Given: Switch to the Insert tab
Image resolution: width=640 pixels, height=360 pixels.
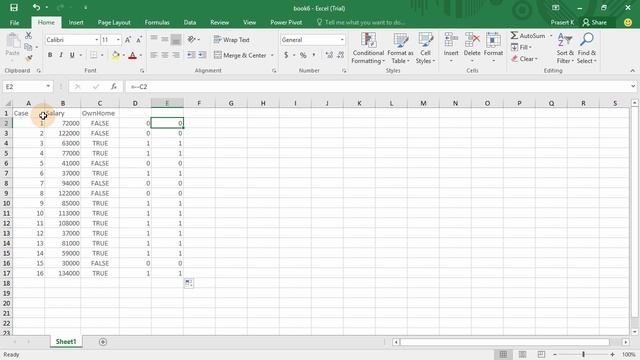Looking at the screenshot, I should click(x=76, y=22).
